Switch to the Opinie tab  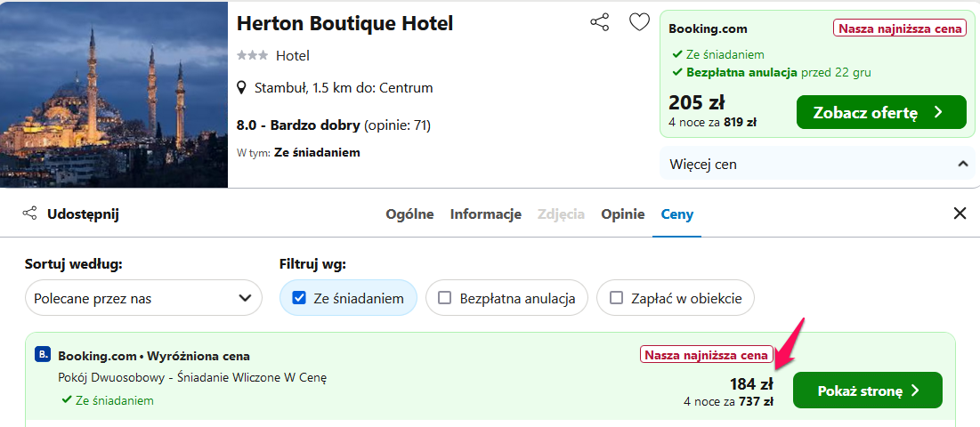[x=622, y=214]
